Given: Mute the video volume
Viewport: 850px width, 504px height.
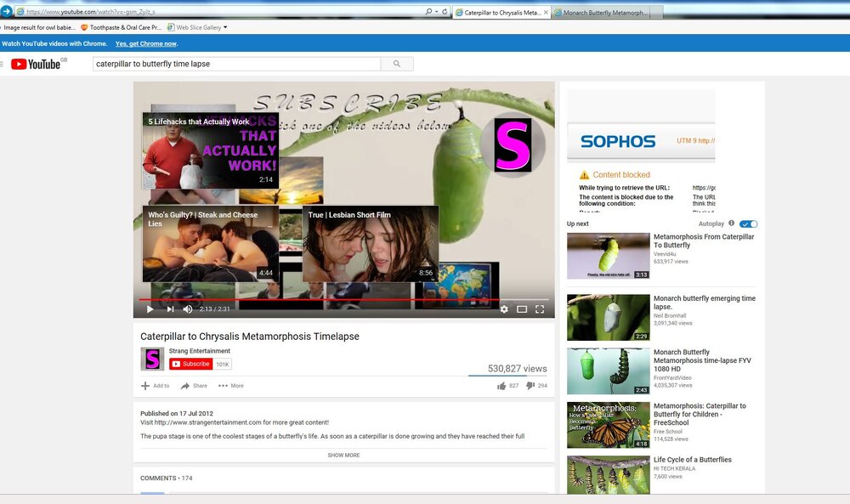Looking at the screenshot, I should tap(188, 309).
